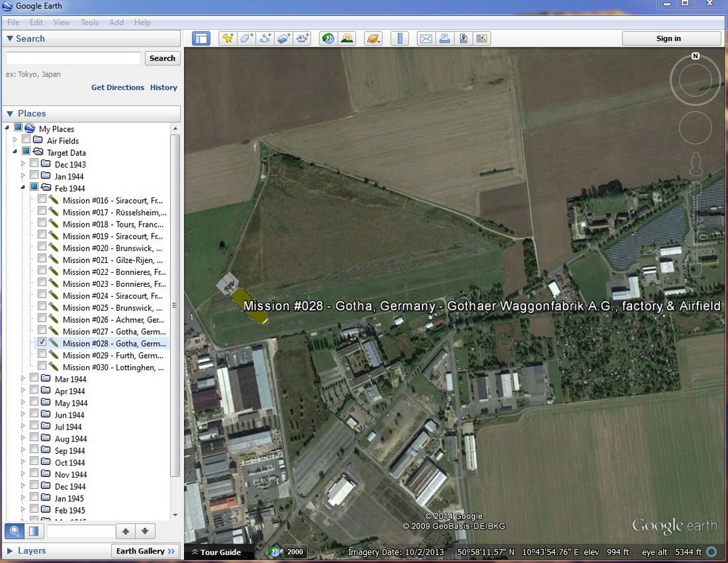Select Mission #020 - Brunswick in list
The height and width of the screenshot is (563, 728).
(113, 248)
